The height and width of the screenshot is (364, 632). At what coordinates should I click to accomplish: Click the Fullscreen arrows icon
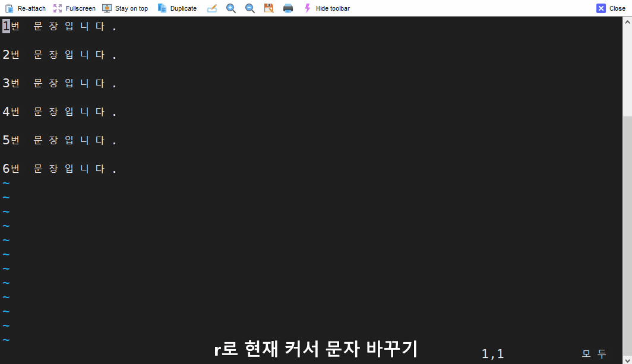point(58,8)
